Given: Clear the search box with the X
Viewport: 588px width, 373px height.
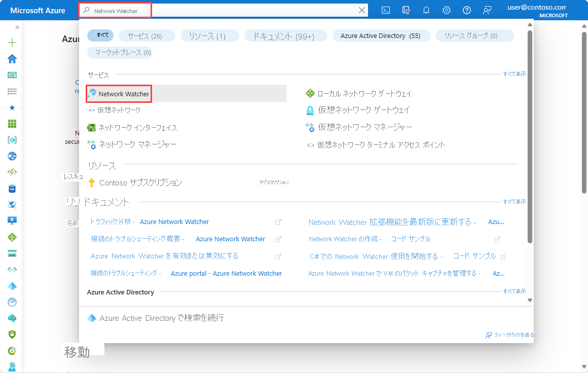Looking at the screenshot, I should tap(361, 11).
